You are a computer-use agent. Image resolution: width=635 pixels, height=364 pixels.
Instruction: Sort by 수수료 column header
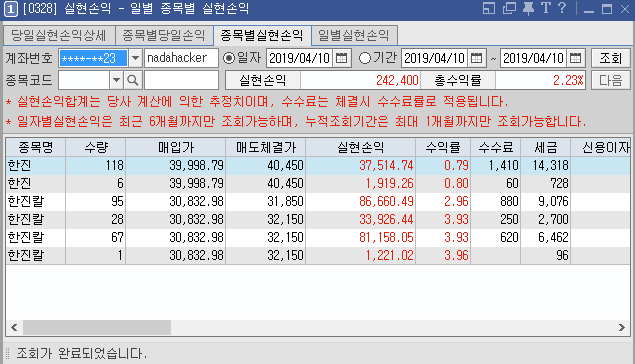point(496,147)
